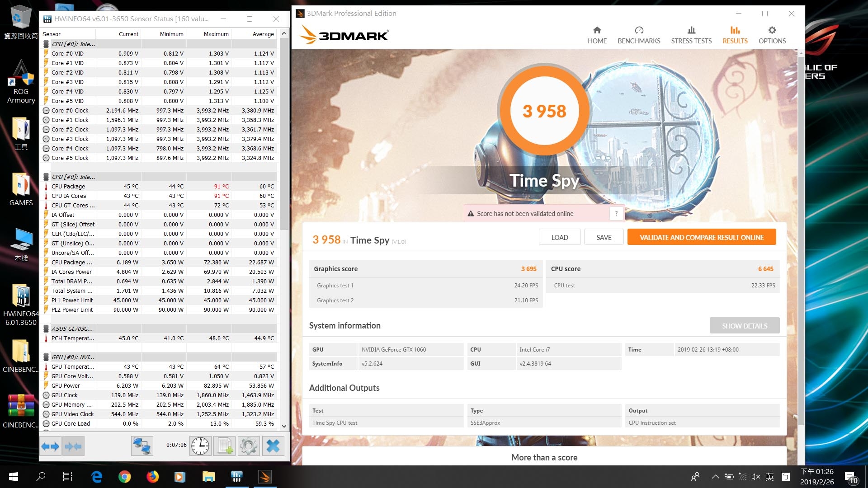Open HWiNFO sensor settings gear icon

coord(249,446)
